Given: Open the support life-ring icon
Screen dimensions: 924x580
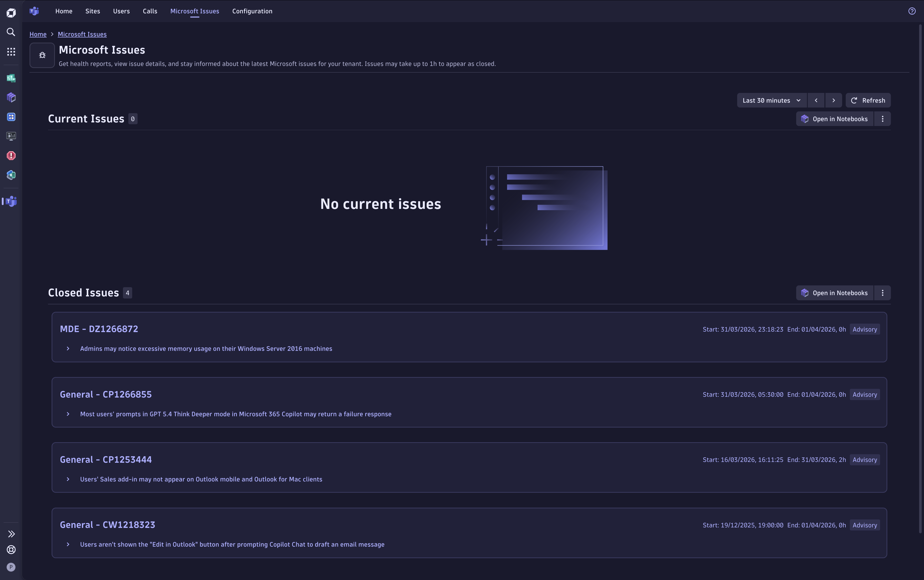Looking at the screenshot, I should pyautogui.click(x=11, y=550).
